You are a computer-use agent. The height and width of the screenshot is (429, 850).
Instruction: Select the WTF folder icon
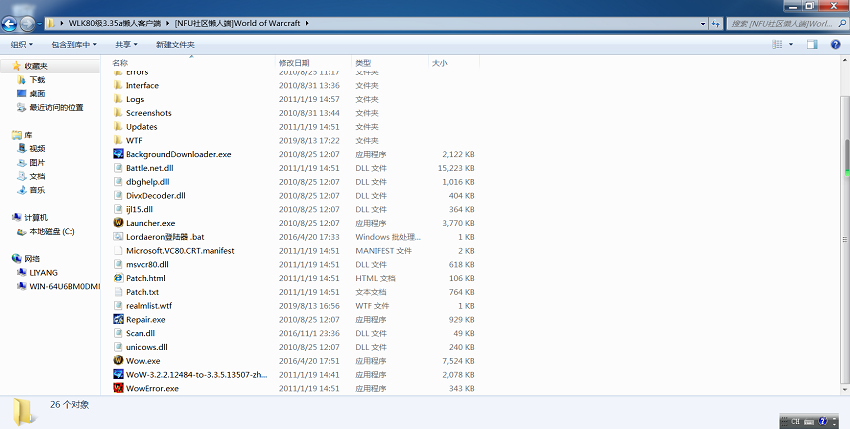tap(118, 140)
